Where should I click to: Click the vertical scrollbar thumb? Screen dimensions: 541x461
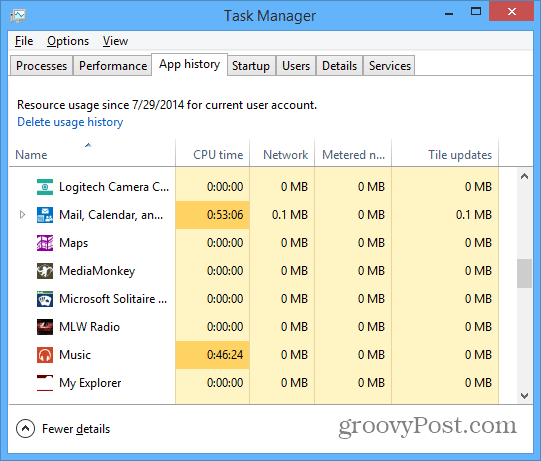click(524, 273)
